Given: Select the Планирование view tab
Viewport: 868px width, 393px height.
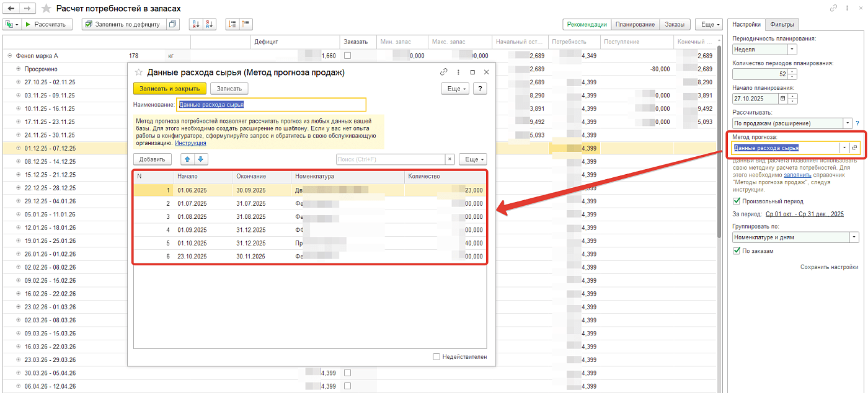Looking at the screenshot, I should click(x=635, y=24).
